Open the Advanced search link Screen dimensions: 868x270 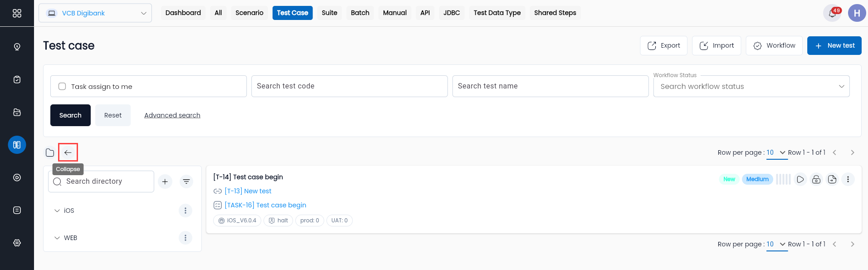pyautogui.click(x=172, y=115)
